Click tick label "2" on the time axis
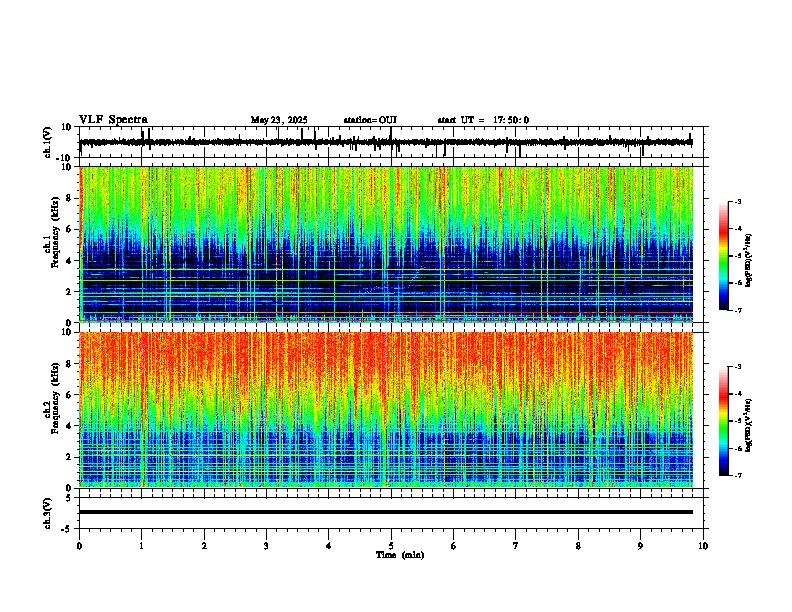This screenshot has width=792, height=612. tap(204, 546)
